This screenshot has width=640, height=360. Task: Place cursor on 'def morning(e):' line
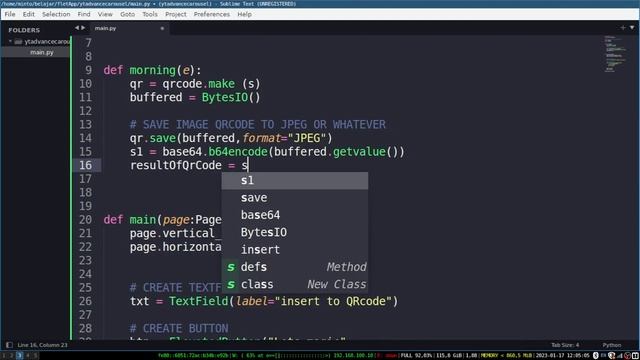(152, 70)
